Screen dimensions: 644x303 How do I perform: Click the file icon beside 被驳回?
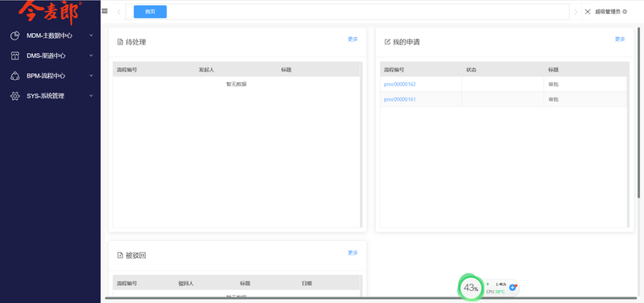tap(120, 255)
